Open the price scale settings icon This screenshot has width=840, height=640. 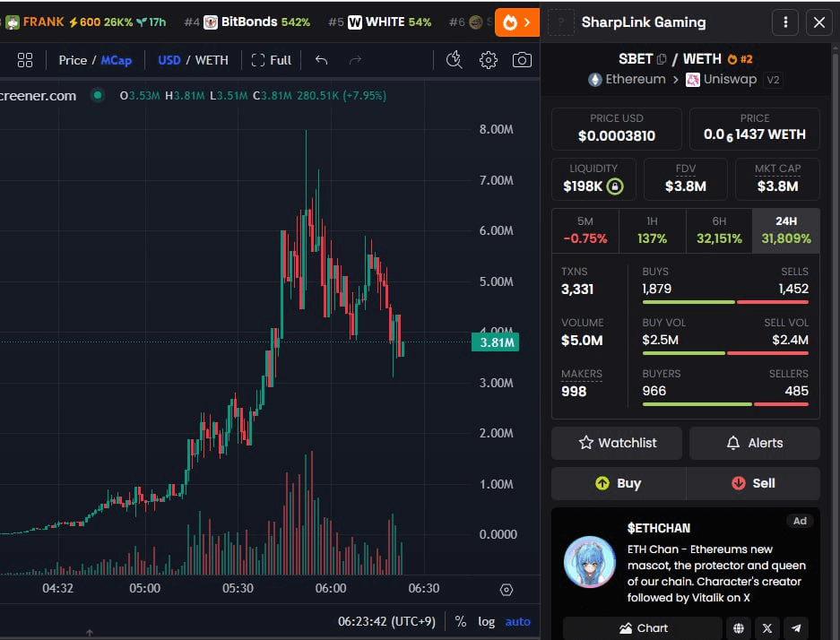(x=507, y=590)
